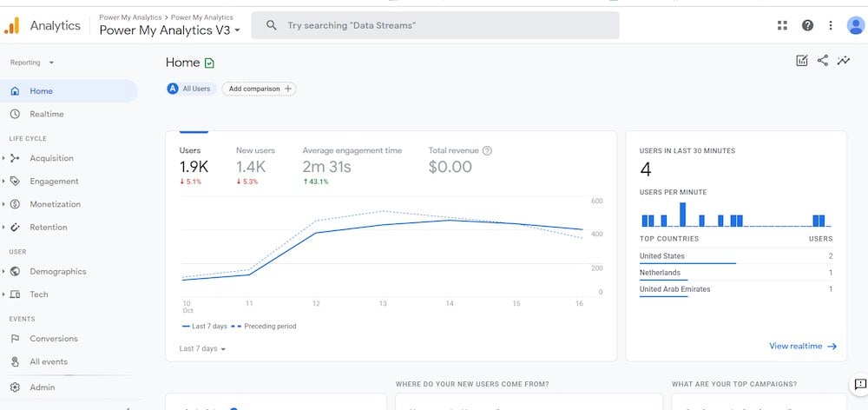Viewport: 868px width, 410px height.
Task: Click the Google Analytics logo
Action: click(11, 25)
